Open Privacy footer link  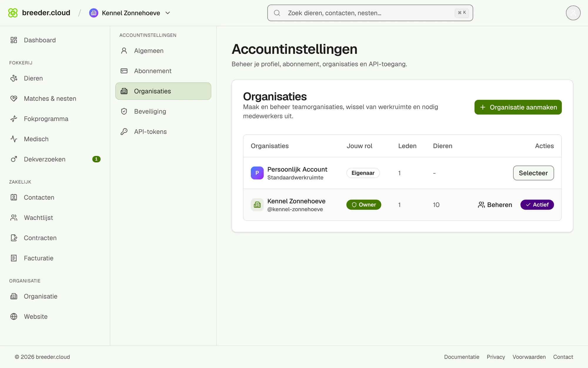[x=496, y=357]
